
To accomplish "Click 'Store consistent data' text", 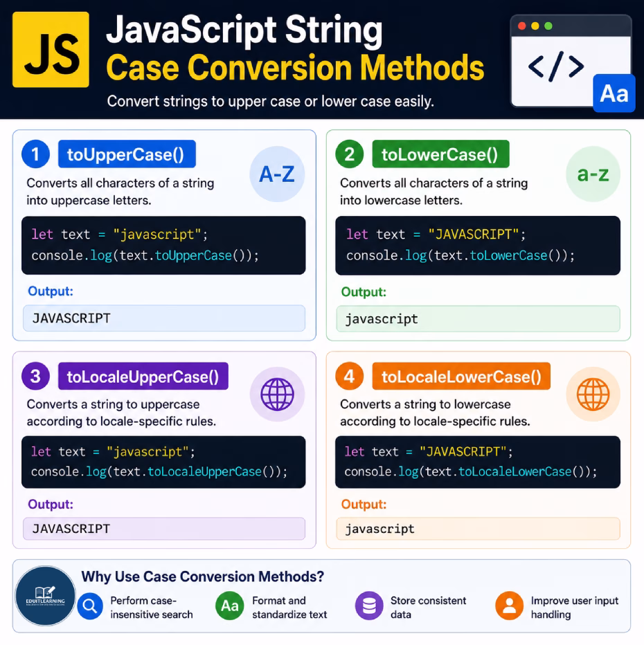I will point(428,607).
